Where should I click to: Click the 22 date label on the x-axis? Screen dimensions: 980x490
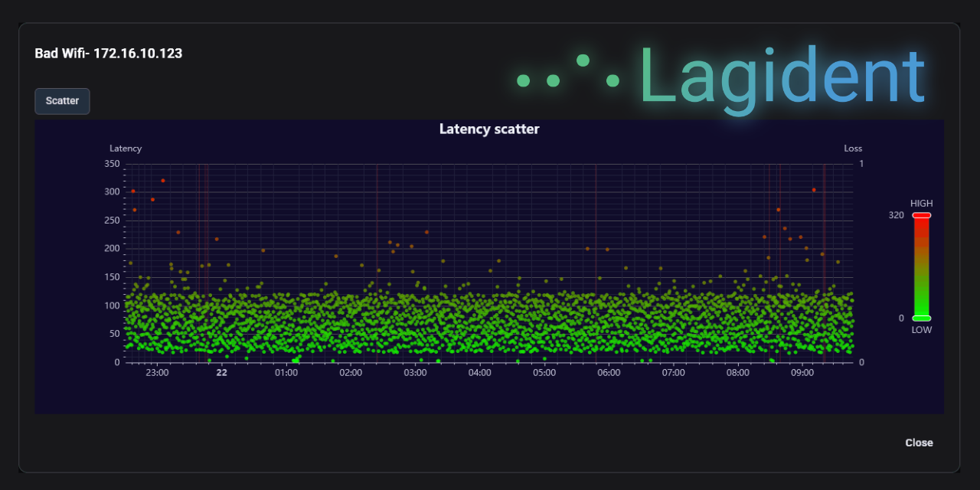coord(221,372)
